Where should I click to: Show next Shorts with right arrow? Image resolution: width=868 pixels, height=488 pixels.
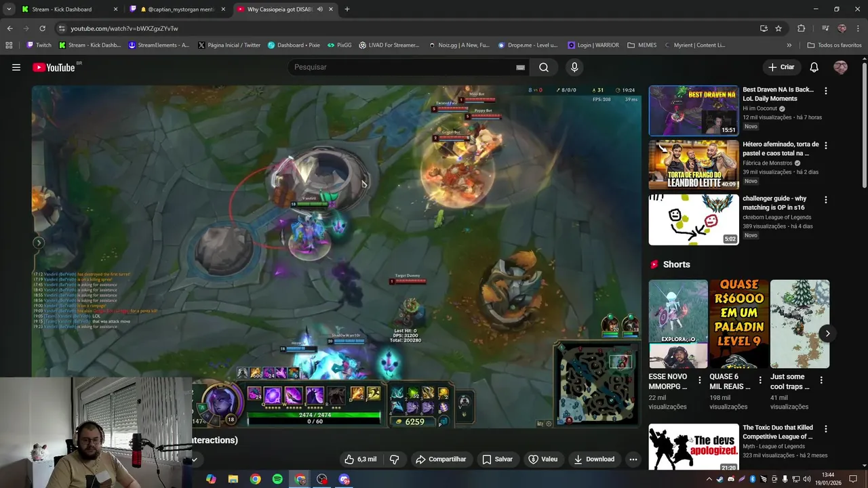click(827, 333)
